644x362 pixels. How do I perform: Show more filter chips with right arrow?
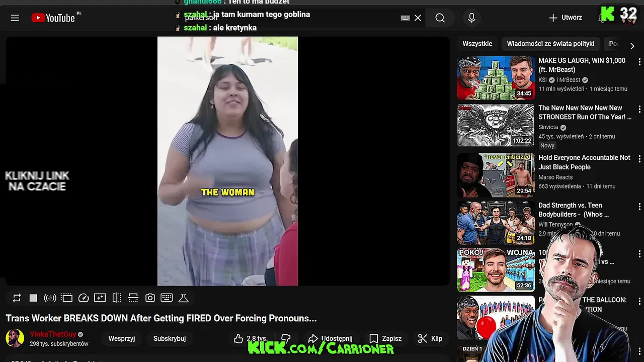coord(632,46)
